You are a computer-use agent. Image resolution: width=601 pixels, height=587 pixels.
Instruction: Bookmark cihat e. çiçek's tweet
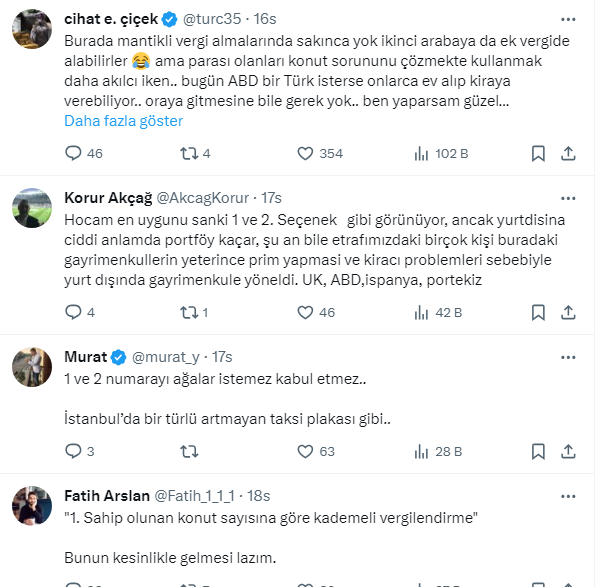click(x=538, y=153)
